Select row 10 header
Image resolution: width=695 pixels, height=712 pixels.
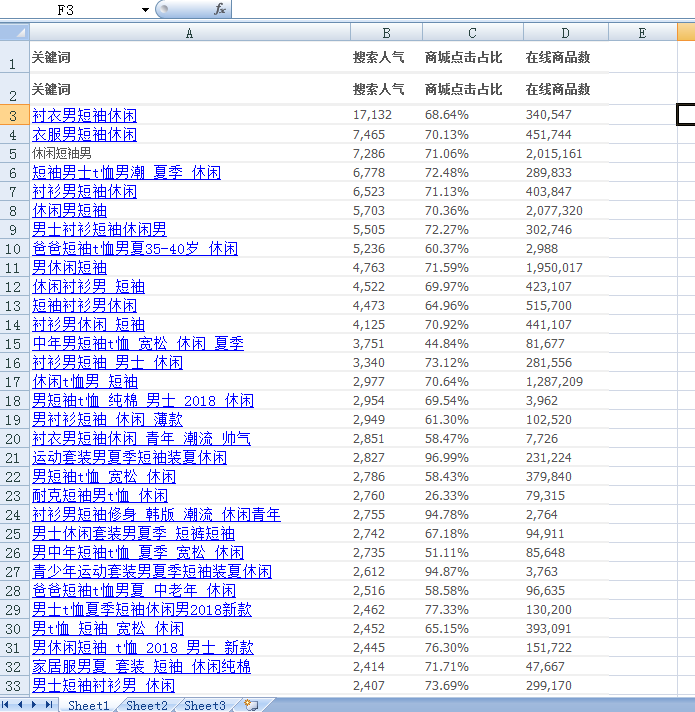(15, 249)
